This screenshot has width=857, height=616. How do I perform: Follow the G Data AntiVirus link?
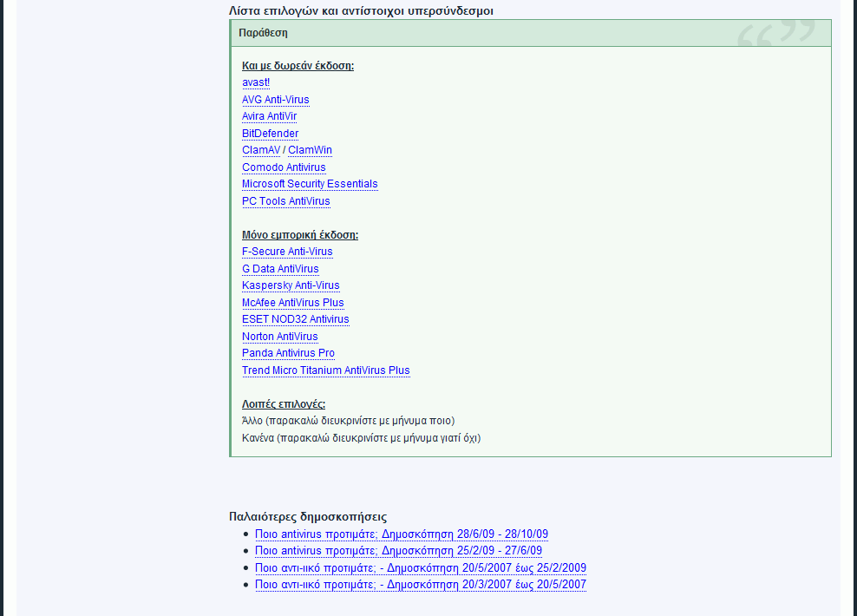280,269
